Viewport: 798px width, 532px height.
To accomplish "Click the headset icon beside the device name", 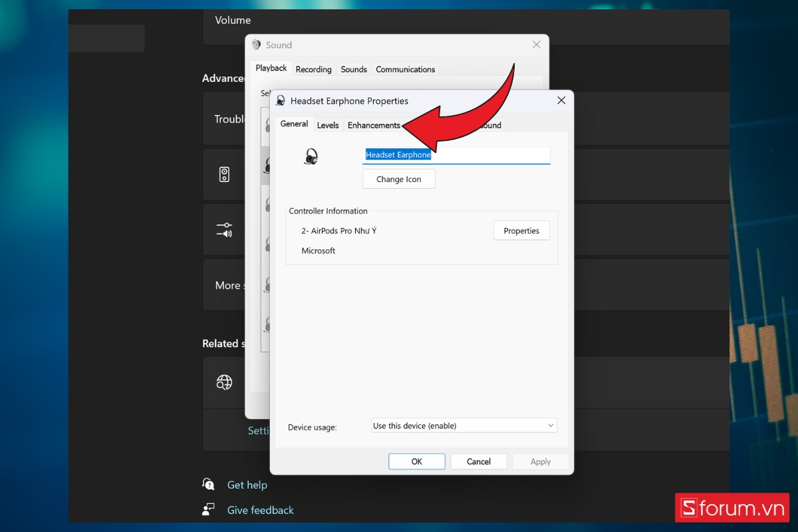I will point(311,155).
